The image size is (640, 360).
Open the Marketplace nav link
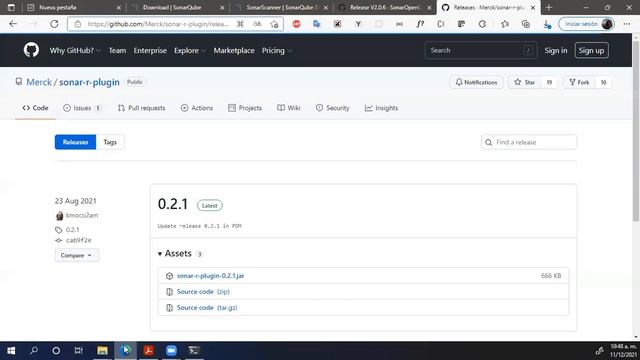tap(234, 51)
